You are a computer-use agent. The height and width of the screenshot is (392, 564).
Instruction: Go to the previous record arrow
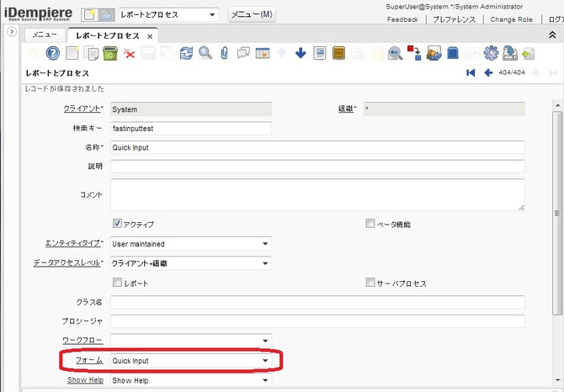(x=488, y=72)
